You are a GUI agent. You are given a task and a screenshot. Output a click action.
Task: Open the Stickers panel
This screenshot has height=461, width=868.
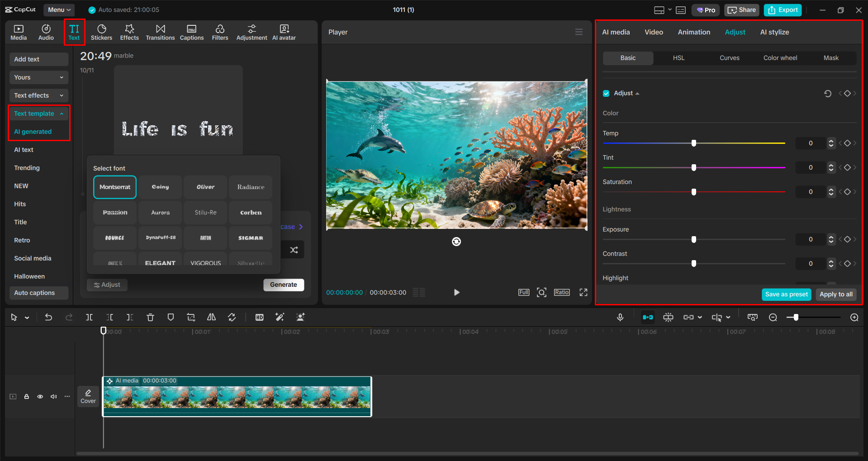tap(101, 32)
